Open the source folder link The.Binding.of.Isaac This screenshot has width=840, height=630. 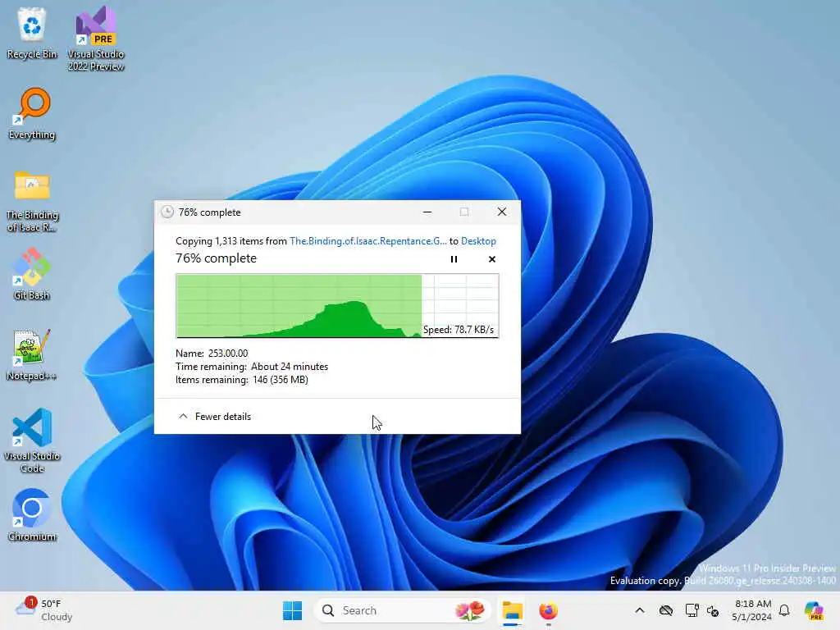(x=368, y=241)
